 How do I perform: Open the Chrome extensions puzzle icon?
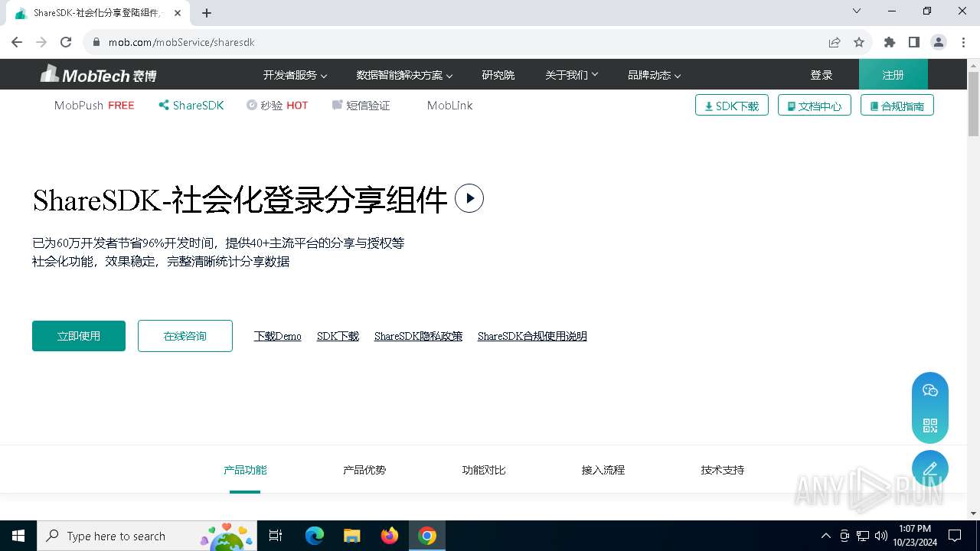[x=890, y=42]
